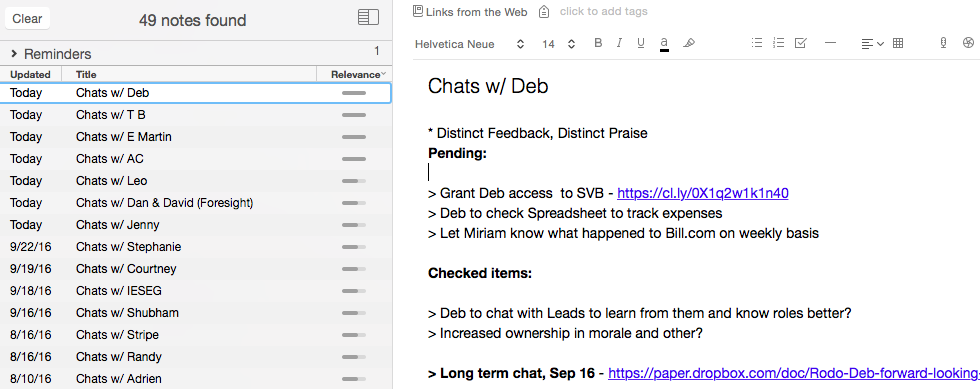Insert a numbered list
This screenshot has width=980, height=389.
[x=778, y=43]
